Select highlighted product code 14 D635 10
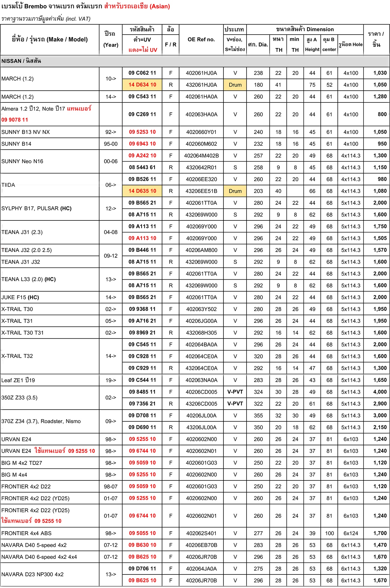The image size is (390, 588). tap(142, 191)
